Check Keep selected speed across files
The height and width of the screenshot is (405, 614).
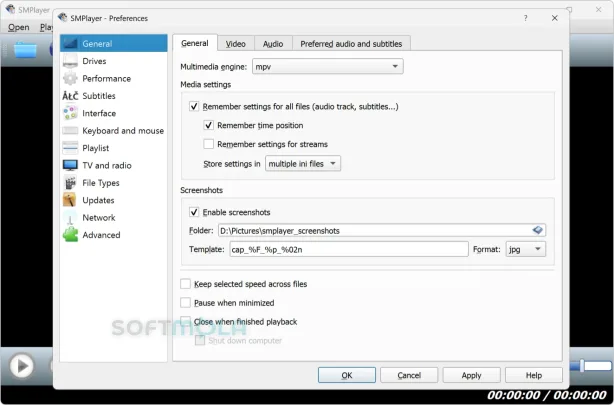pos(185,284)
